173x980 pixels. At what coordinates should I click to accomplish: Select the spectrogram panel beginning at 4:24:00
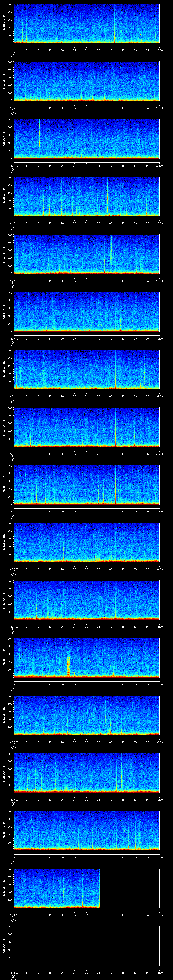(86, 24)
